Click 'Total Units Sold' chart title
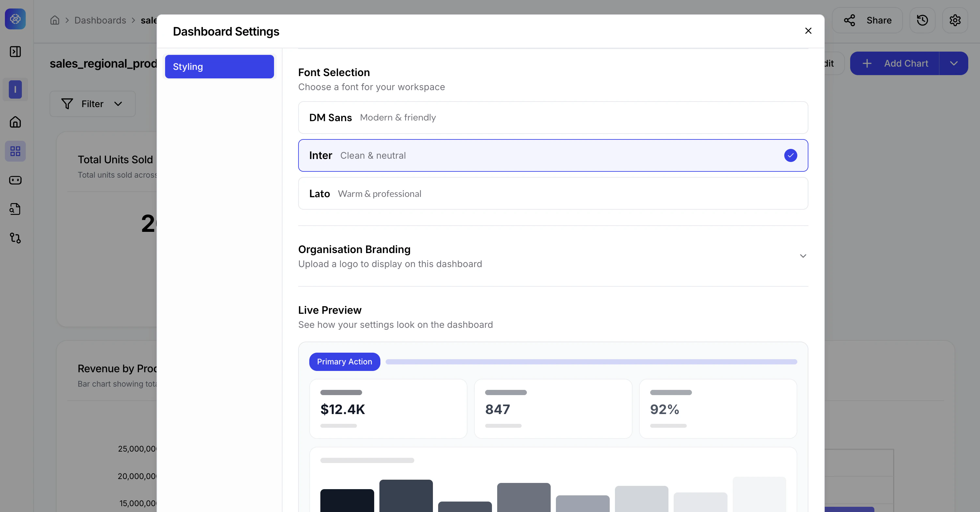 (115, 159)
